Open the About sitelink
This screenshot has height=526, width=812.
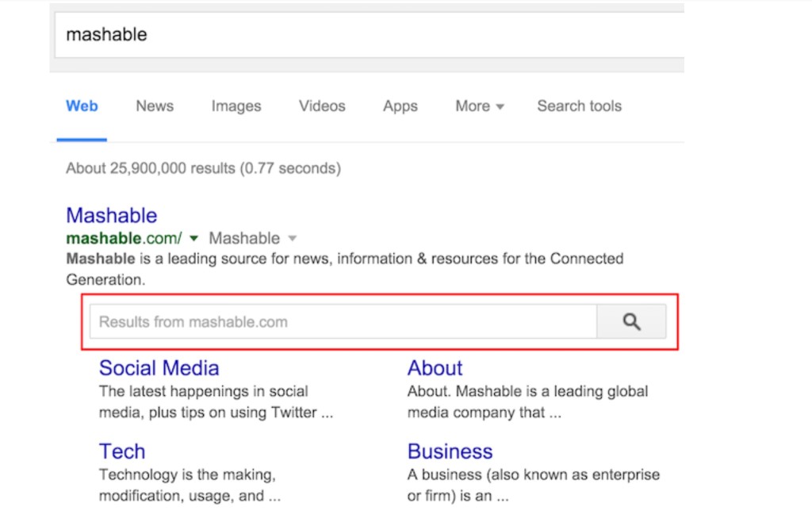coord(435,368)
